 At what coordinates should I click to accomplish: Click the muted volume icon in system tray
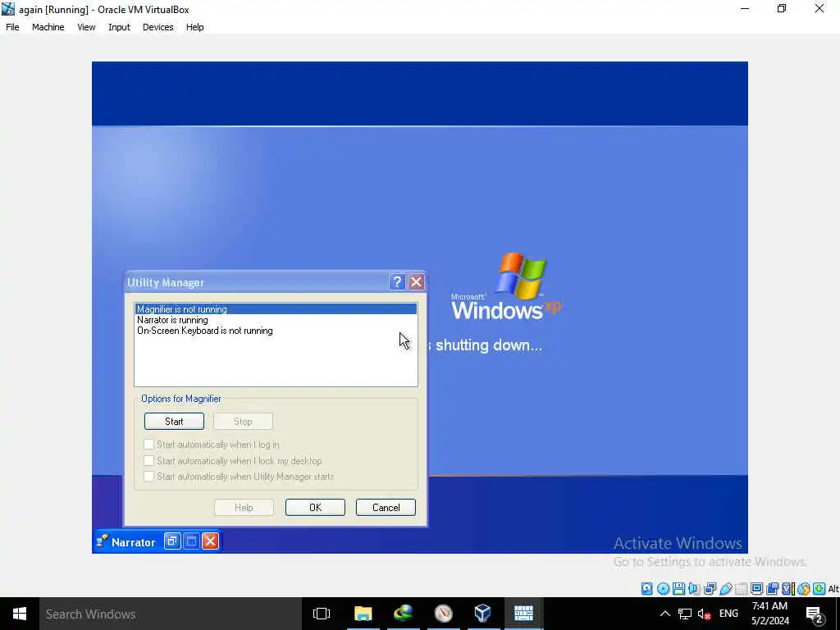(x=704, y=614)
